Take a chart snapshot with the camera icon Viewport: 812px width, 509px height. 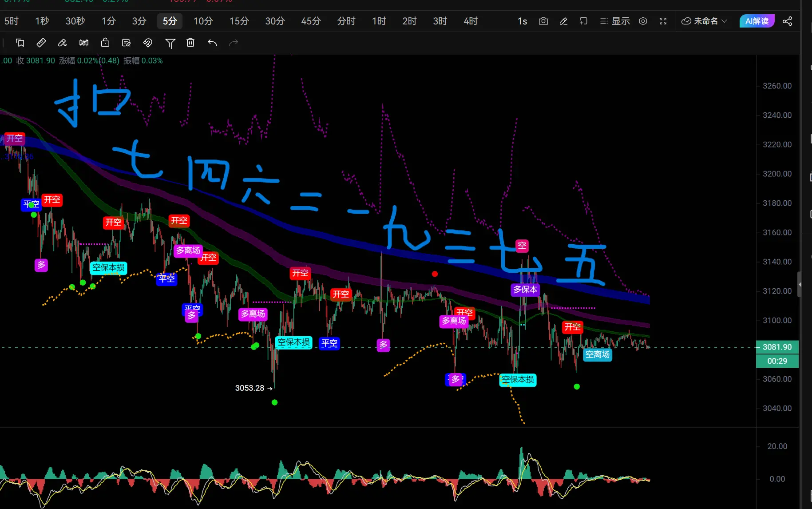(543, 21)
